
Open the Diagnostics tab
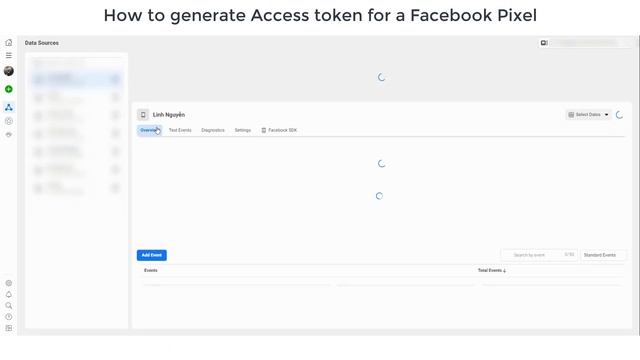(x=213, y=130)
